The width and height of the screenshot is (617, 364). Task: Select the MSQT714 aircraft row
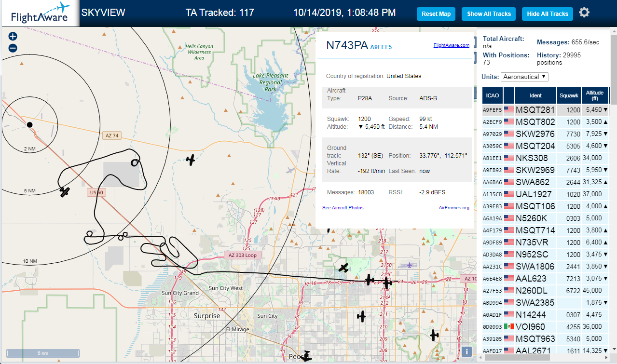click(546, 230)
